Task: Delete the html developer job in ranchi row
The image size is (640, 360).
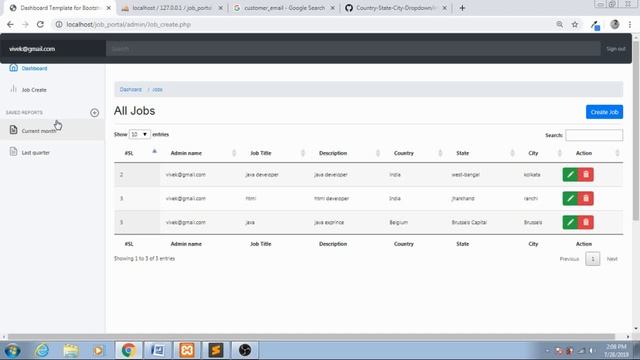Action: pyautogui.click(x=586, y=199)
